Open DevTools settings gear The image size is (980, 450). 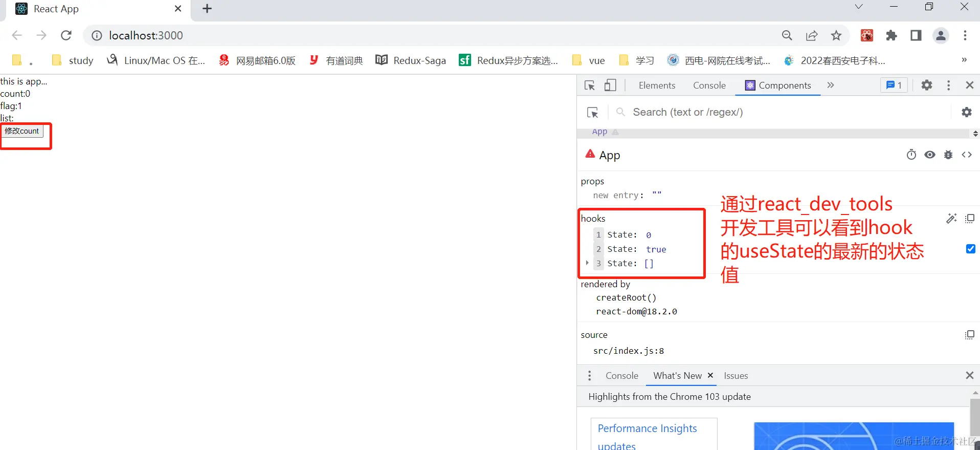click(x=927, y=85)
